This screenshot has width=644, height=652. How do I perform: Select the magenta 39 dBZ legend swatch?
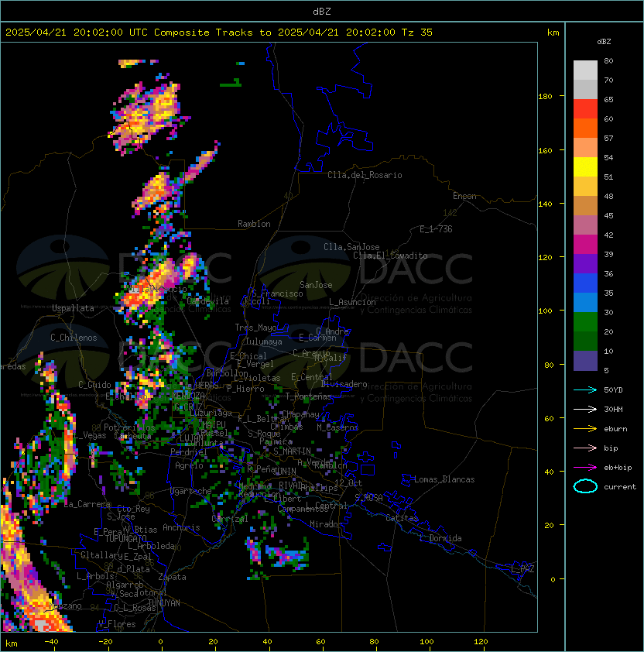585,245
